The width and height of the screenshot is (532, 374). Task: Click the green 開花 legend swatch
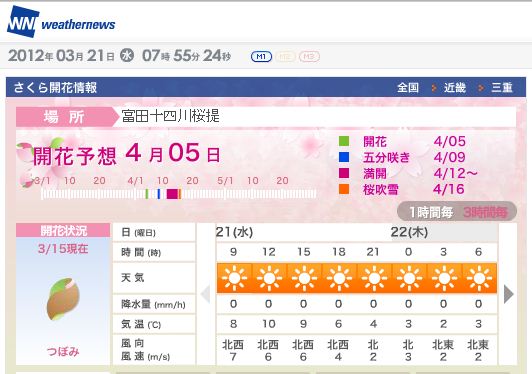click(344, 141)
